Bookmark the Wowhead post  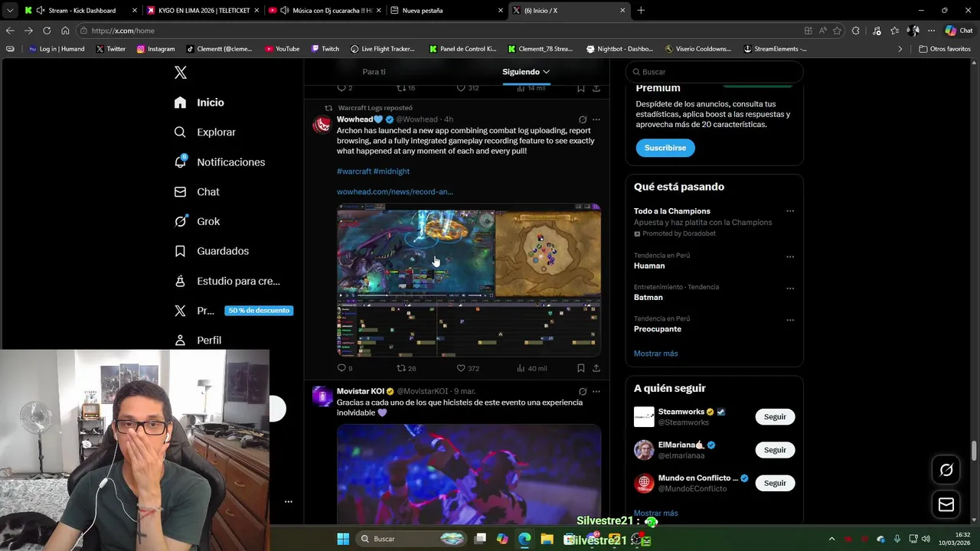[x=581, y=368]
